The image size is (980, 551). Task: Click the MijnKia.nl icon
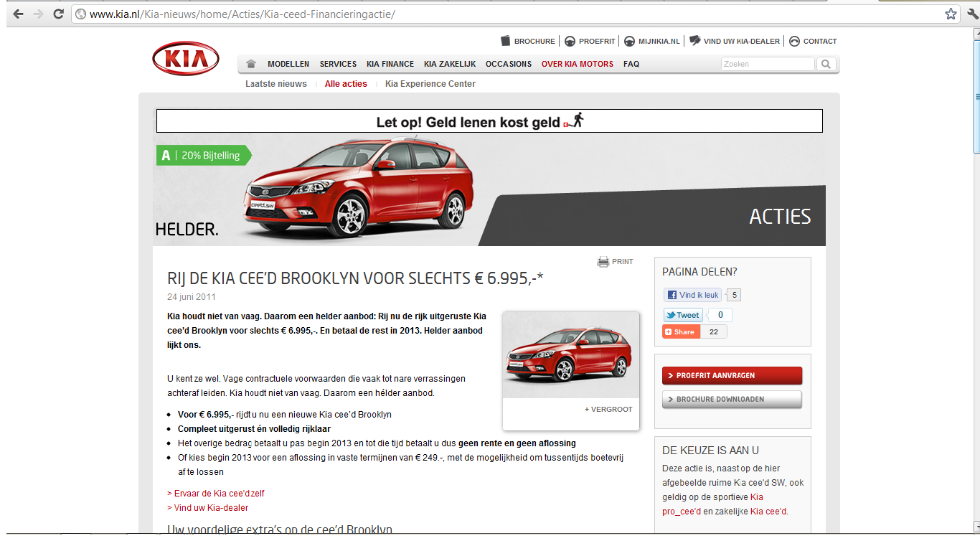[629, 41]
